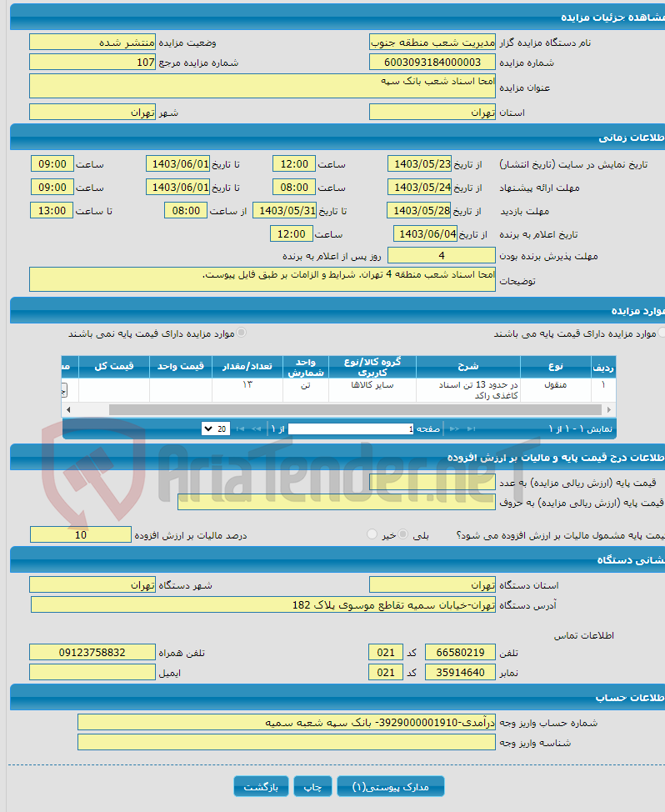Click the شماره حساب واریز وجه field
This screenshot has width=665, height=812.
tap(287, 722)
